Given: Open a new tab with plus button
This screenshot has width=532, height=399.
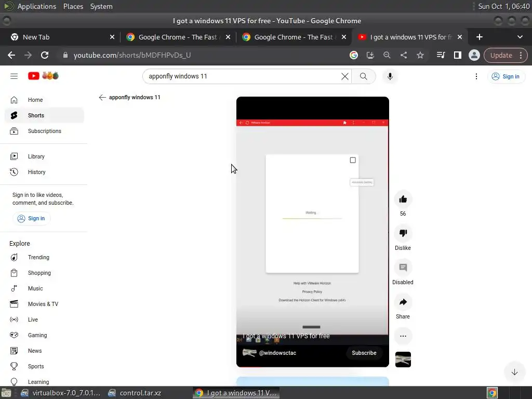Looking at the screenshot, I should pos(480,37).
